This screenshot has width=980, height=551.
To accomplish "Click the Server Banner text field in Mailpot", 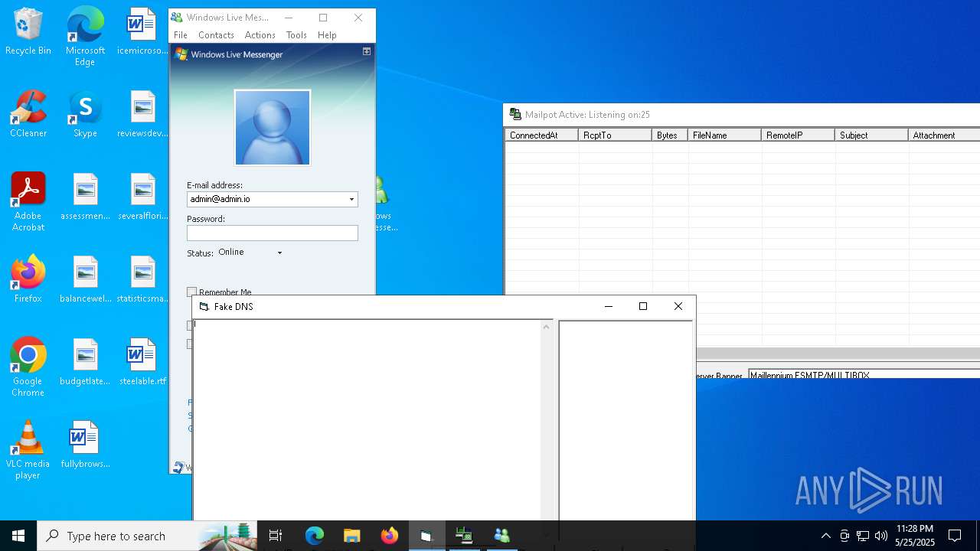I will pyautogui.click(x=864, y=374).
